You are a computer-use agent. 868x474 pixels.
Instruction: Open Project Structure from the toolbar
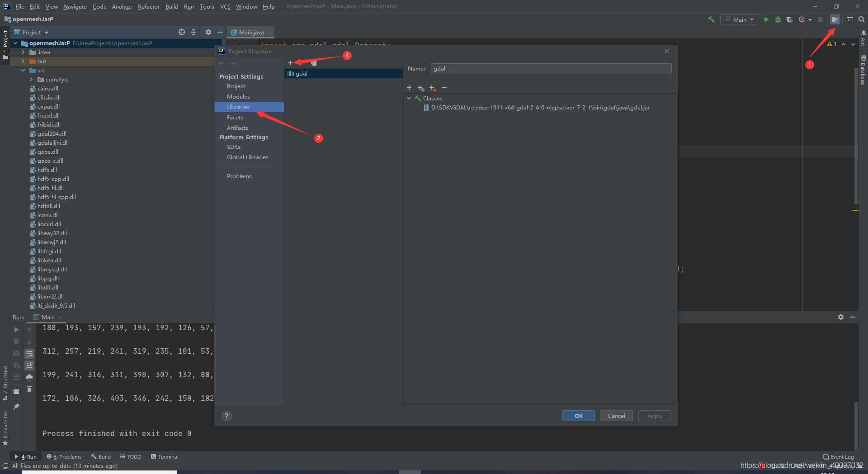pyautogui.click(x=835, y=19)
